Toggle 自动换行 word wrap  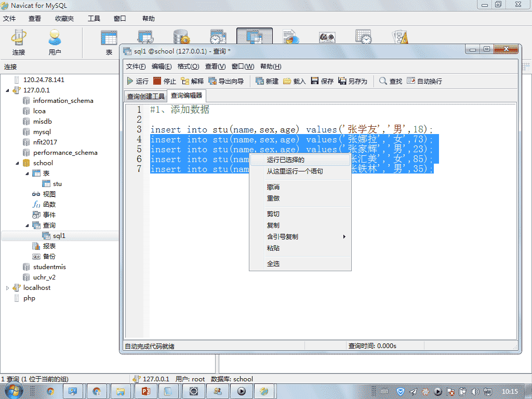pos(424,81)
